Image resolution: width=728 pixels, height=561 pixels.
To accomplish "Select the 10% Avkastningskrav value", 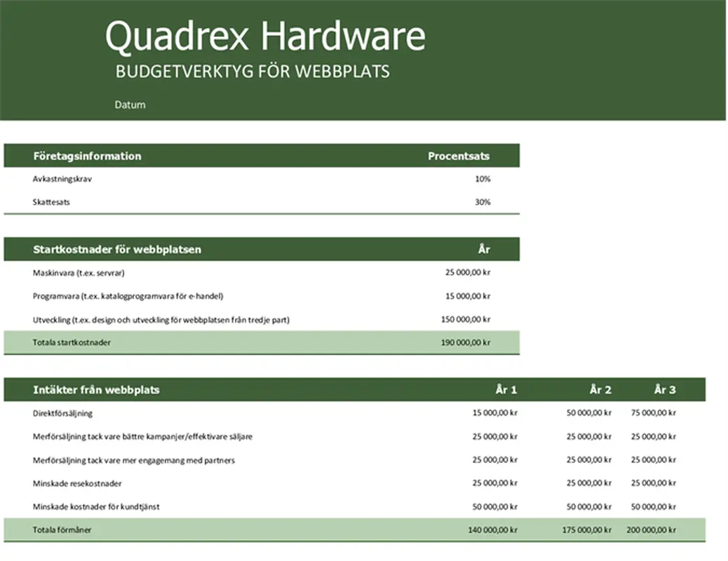I will 483,179.
